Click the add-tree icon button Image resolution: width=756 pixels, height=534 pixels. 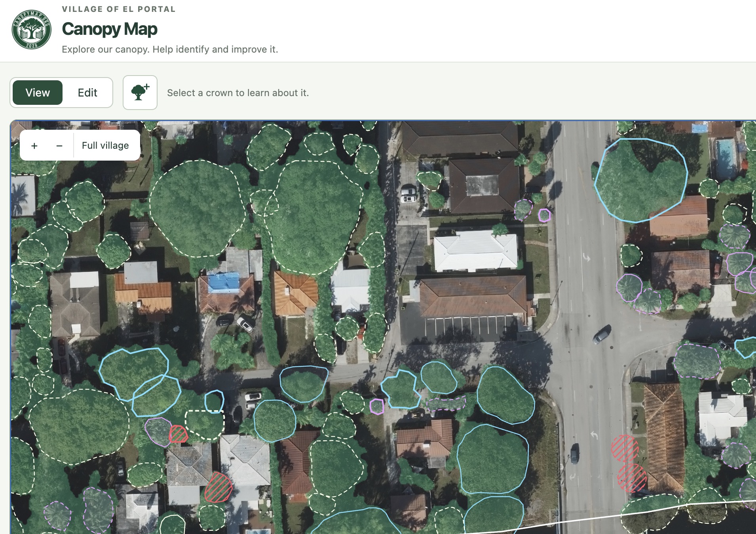(x=140, y=93)
